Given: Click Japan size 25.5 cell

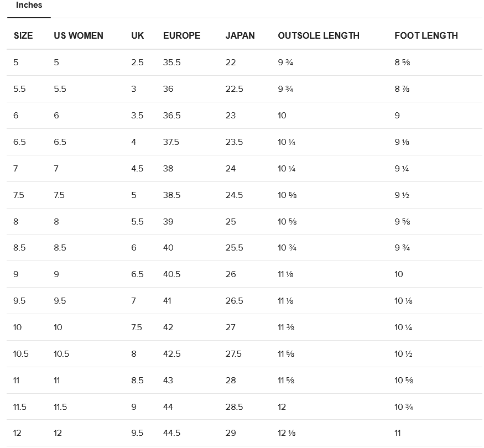Looking at the screenshot, I should coord(234,248).
